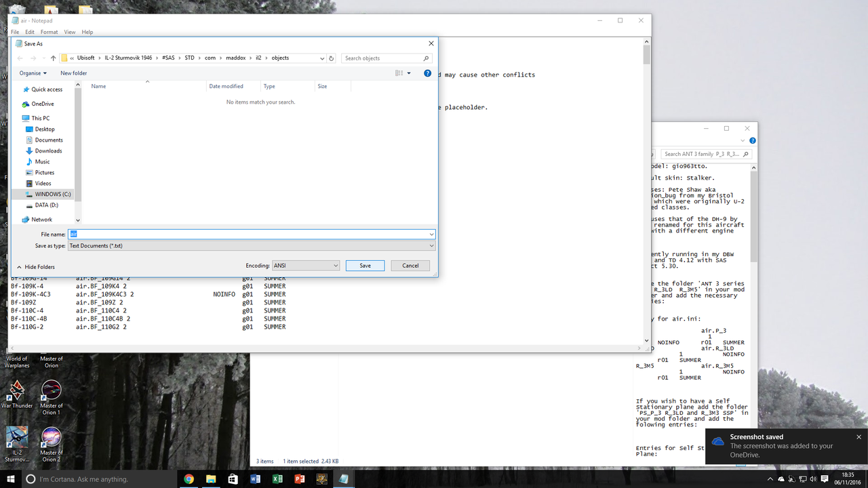Cancel the Save As dialog

pos(410,266)
